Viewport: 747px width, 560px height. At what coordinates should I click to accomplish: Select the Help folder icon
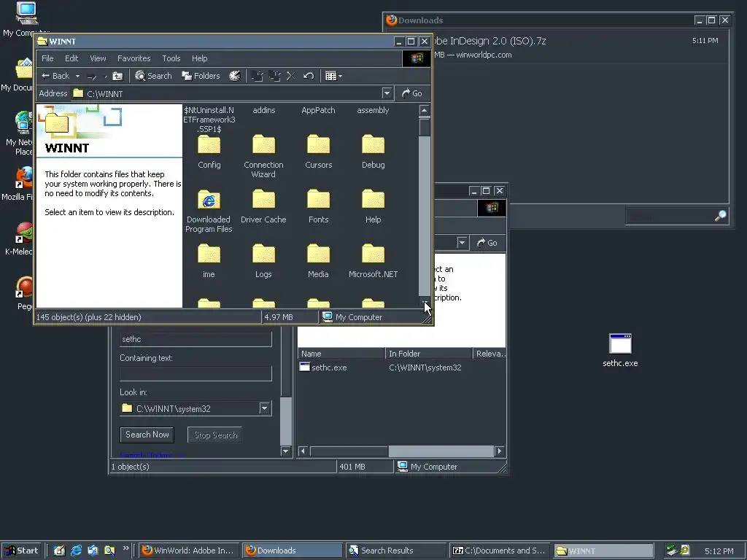[373, 200]
